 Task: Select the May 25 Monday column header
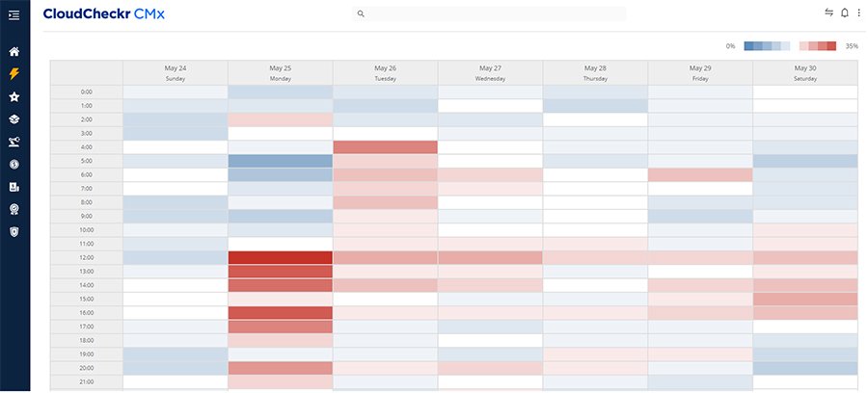coord(280,73)
